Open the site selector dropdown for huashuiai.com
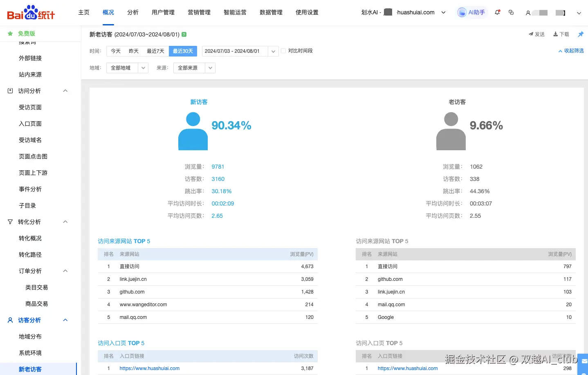The width and height of the screenshot is (588, 375). 443,12
